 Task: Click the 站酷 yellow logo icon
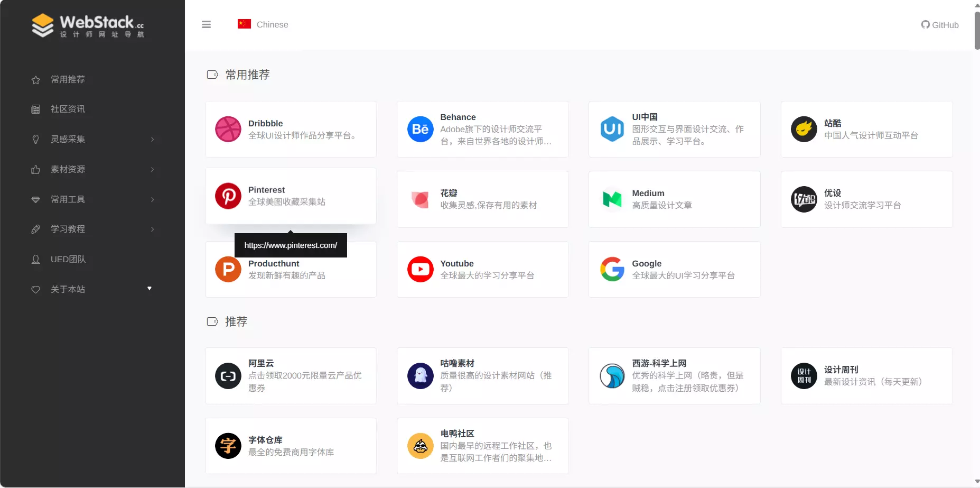[x=804, y=129]
